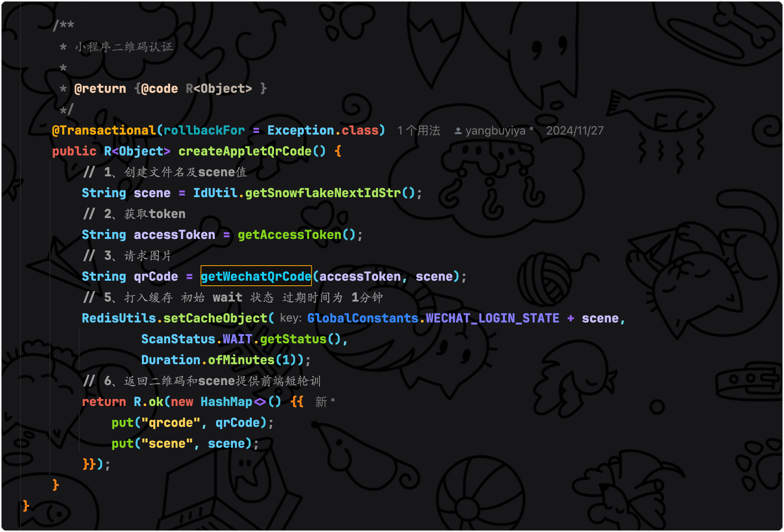Click the HashMap diamond operator

[x=260, y=402]
